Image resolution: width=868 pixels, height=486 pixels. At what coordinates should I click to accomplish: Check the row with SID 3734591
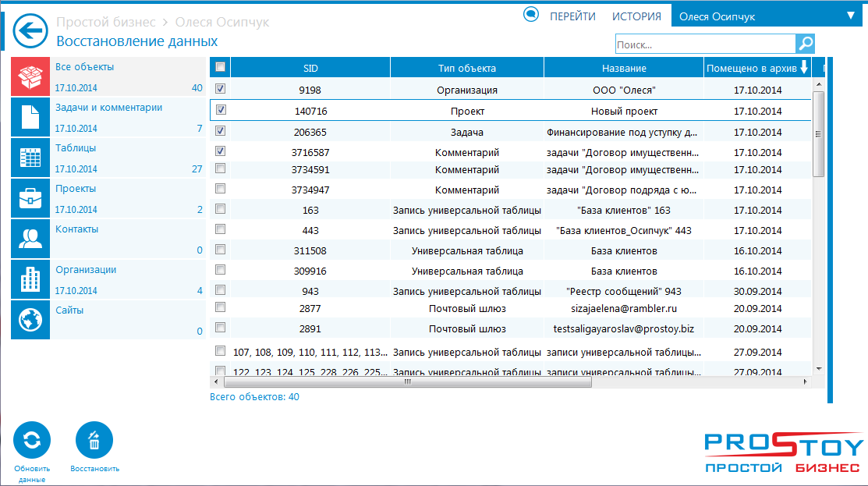[220, 169]
